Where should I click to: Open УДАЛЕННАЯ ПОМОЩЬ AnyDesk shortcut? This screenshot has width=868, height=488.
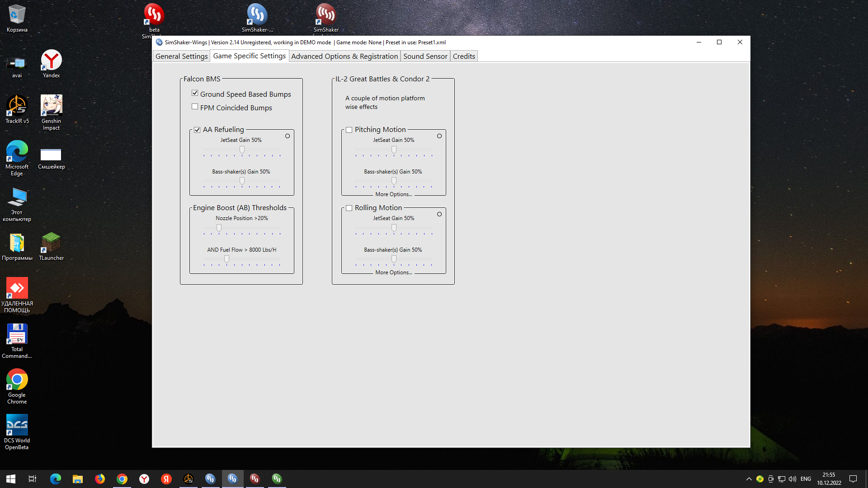coord(17,295)
